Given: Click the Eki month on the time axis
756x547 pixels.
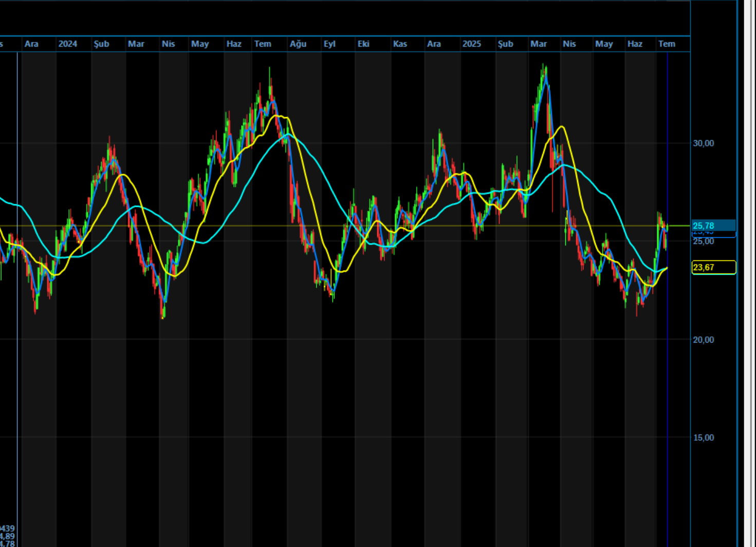Looking at the screenshot, I should [x=363, y=44].
